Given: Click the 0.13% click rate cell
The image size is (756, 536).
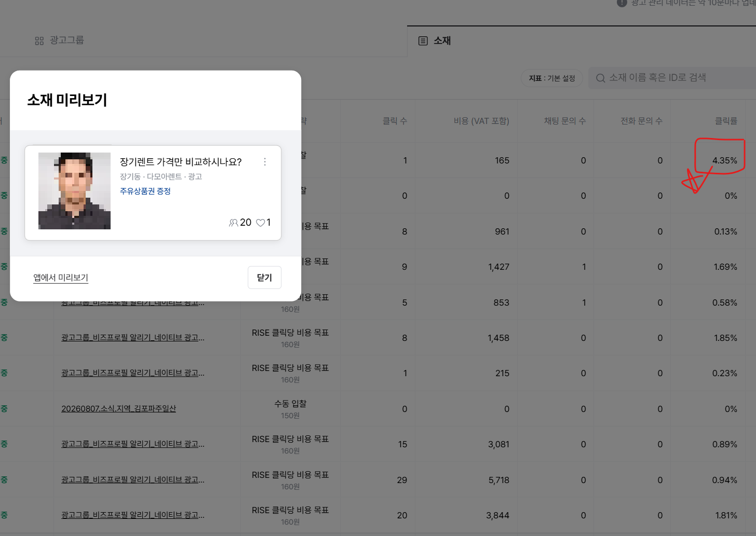Looking at the screenshot, I should (x=725, y=231).
